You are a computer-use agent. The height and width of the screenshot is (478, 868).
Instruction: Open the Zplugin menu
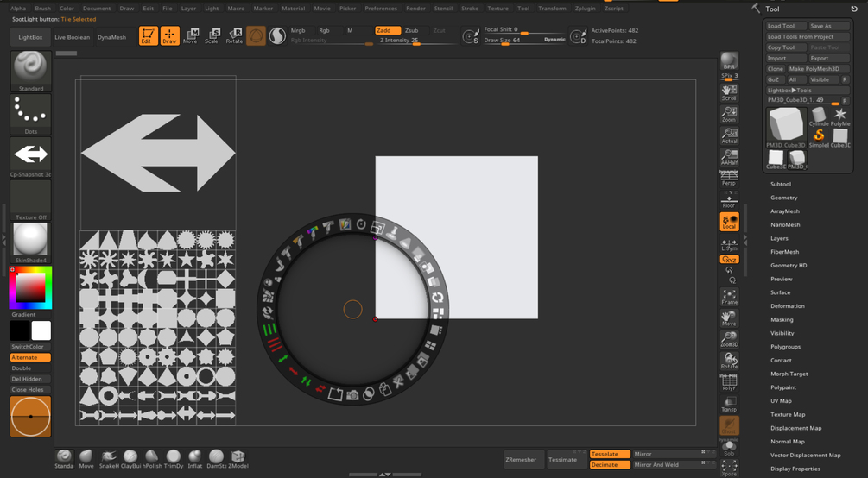(585, 9)
